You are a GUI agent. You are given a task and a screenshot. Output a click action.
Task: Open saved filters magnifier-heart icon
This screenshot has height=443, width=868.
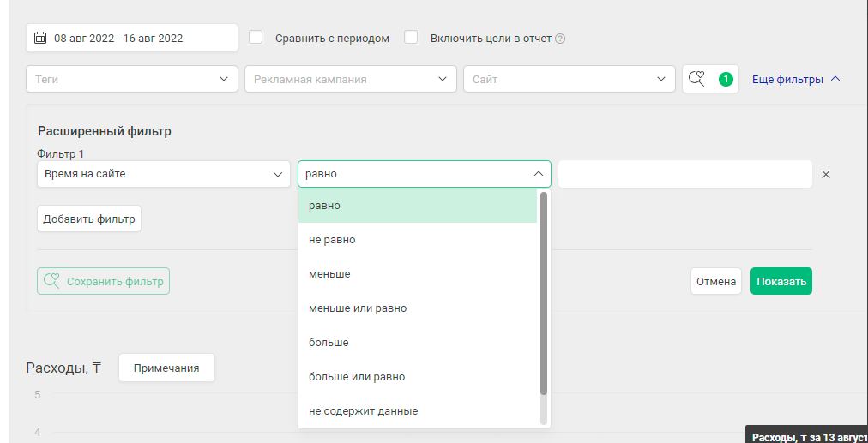pos(697,79)
